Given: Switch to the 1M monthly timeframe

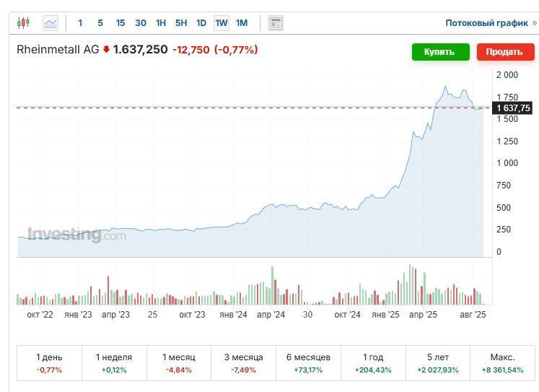Looking at the screenshot, I should (x=242, y=23).
